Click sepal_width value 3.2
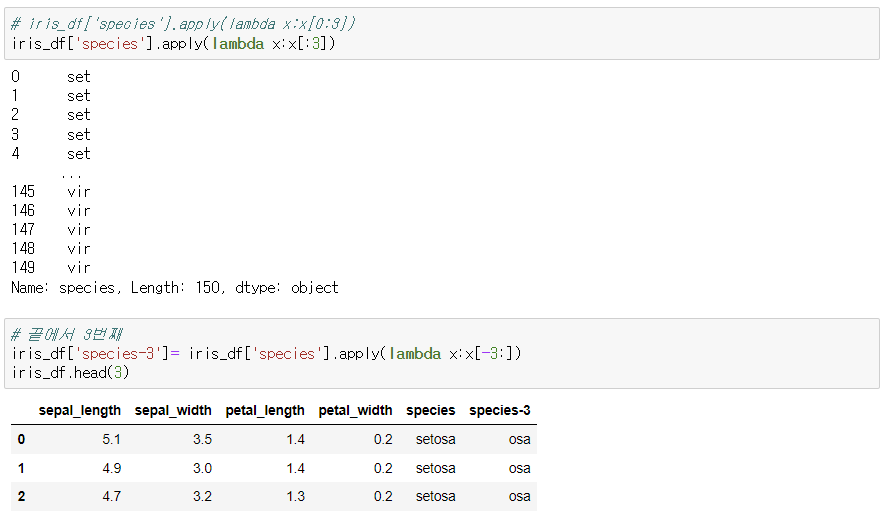Viewport: 885px width, 517px height. click(x=202, y=496)
